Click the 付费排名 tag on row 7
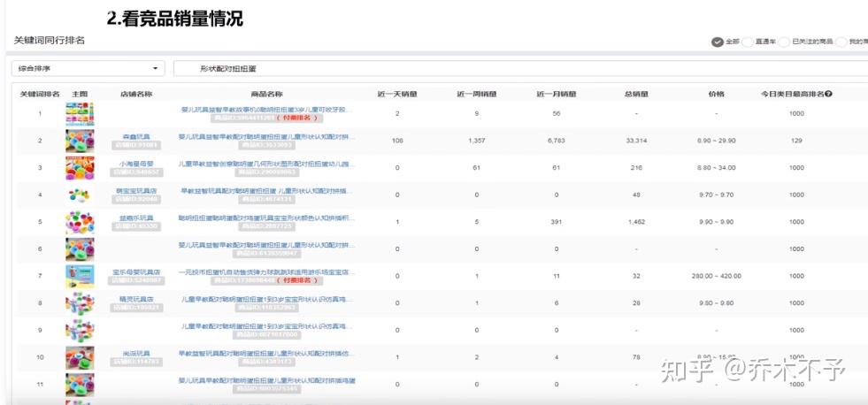Image resolution: width=868 pixels, height=405 pixels. tap(293, 279)
